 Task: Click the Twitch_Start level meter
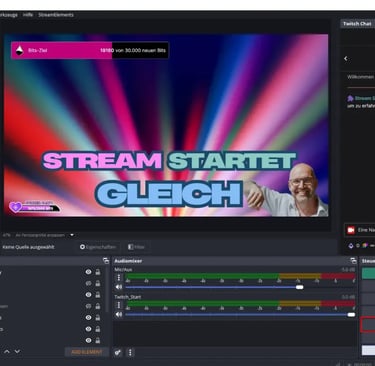[x=240, y=304]
